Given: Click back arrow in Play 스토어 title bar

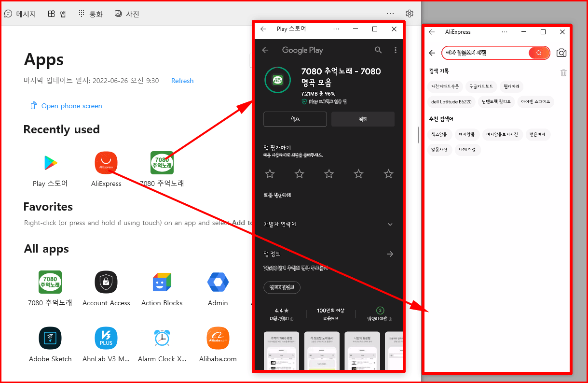Looking at the screenshot, I should [263, 29].
